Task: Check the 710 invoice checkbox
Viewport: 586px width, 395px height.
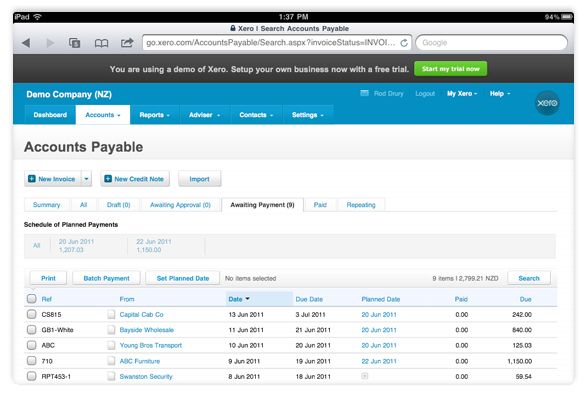Action: (x=32, y=361)
